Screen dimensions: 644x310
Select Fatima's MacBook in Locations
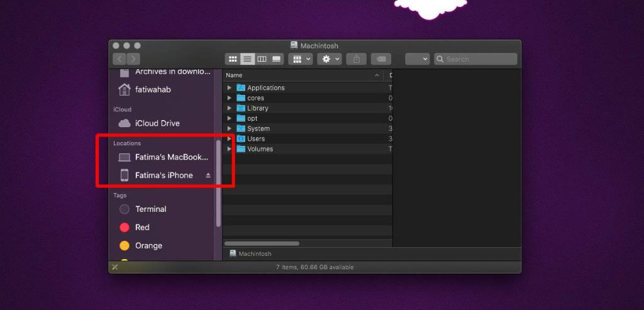coord(164,157)
